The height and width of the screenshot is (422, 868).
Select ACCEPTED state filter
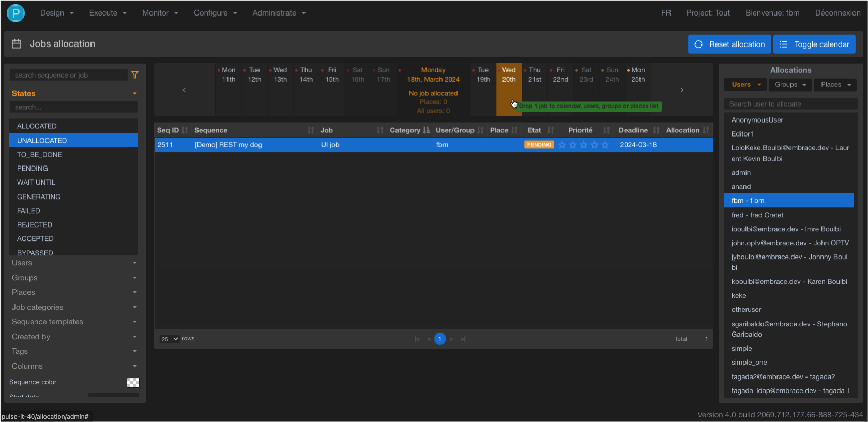[73, 239]
